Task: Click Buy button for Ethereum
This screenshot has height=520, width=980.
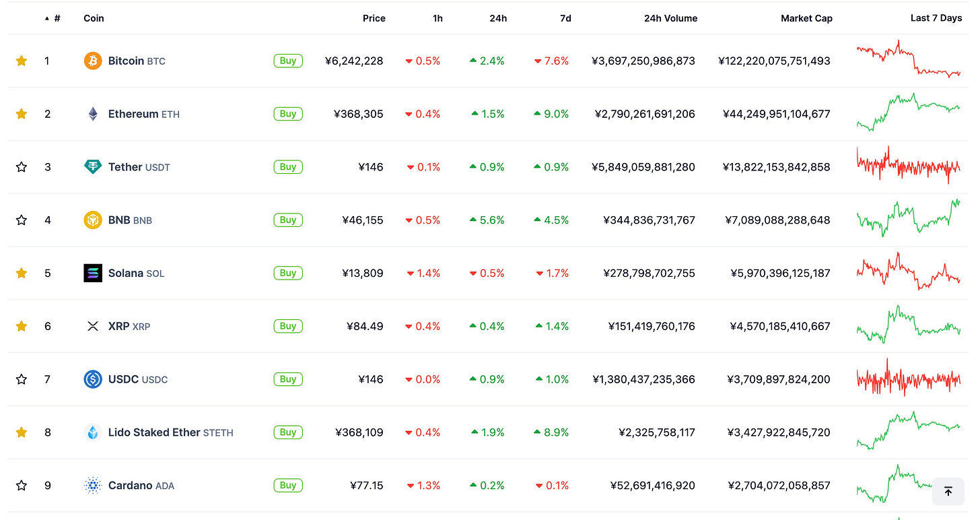Action: [x=288, y=114]
